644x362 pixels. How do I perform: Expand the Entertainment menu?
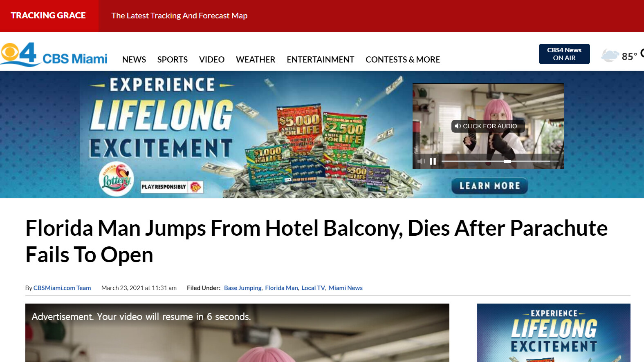321,60
